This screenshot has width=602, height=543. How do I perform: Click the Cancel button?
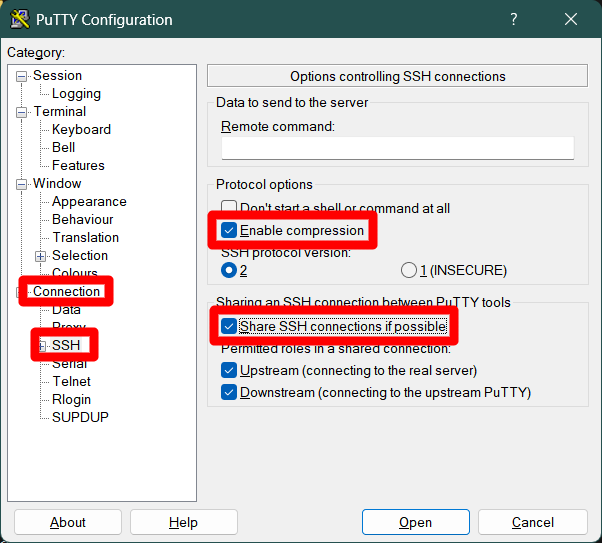(533, 522)
